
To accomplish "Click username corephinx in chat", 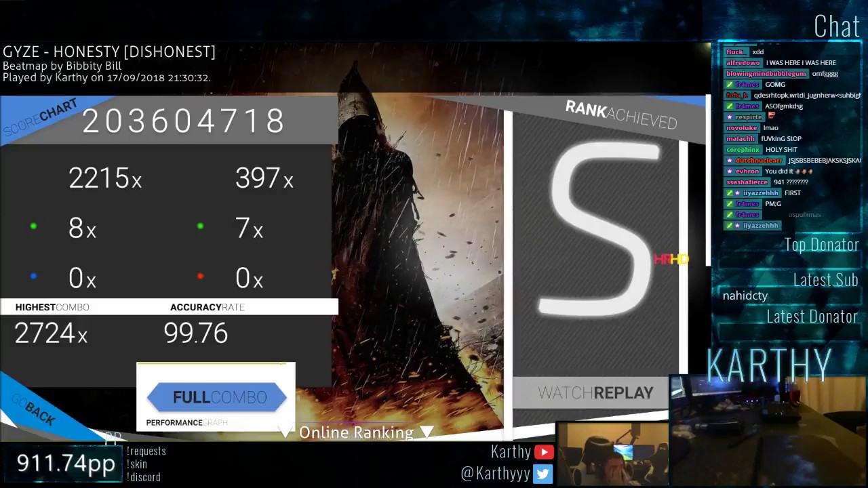I will (x=743, y=150).
